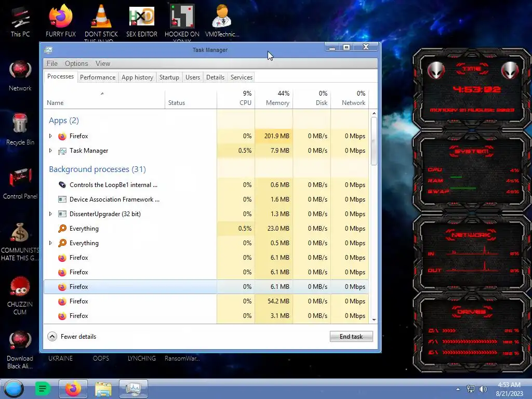
Task: Open the View menu
Action: (x=103, y=63)
